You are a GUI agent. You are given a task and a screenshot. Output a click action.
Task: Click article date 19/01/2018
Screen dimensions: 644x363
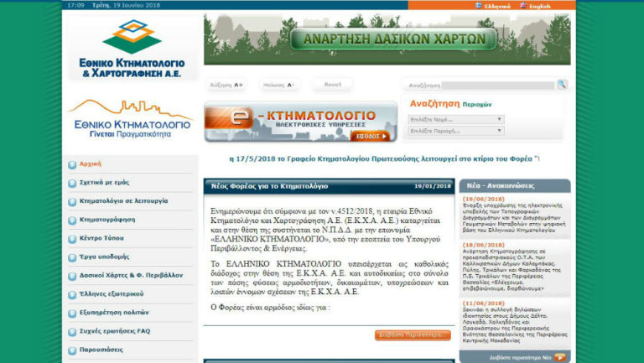pos(433,186)
